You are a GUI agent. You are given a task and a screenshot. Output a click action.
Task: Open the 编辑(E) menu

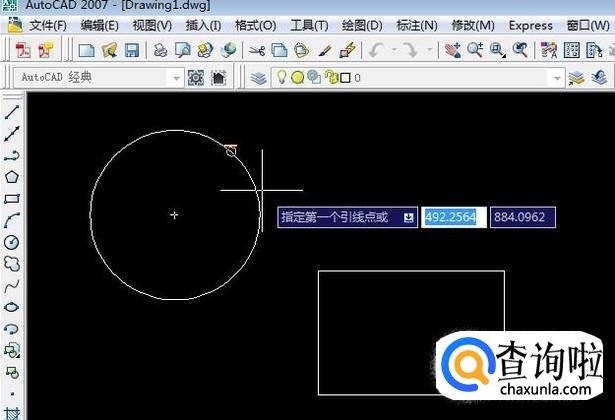tap(100, 26)
